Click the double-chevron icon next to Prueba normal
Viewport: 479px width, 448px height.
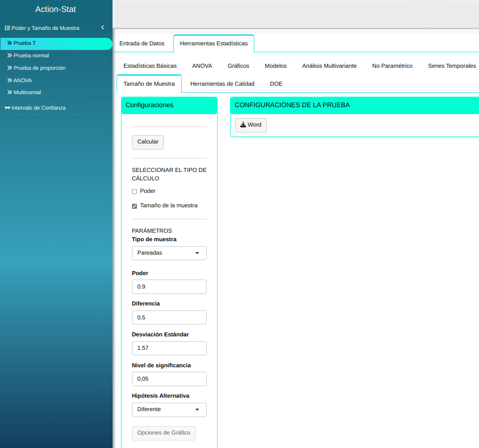pyautogui.click(x=9, y=55)
